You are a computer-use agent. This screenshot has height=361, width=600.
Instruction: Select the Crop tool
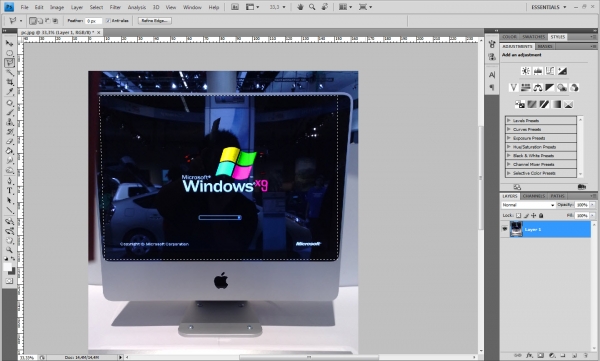(10, 82)
